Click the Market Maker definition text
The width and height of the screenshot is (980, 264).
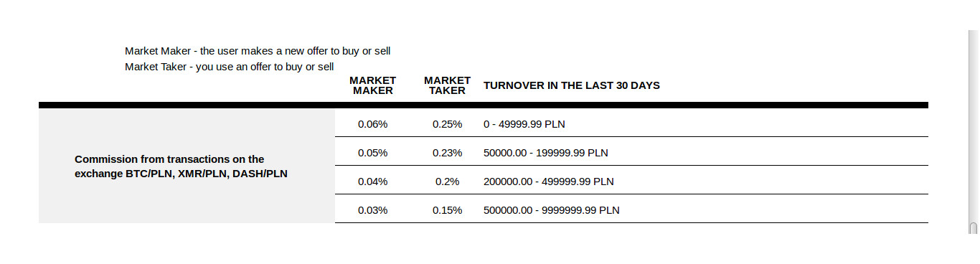[258, 51]
